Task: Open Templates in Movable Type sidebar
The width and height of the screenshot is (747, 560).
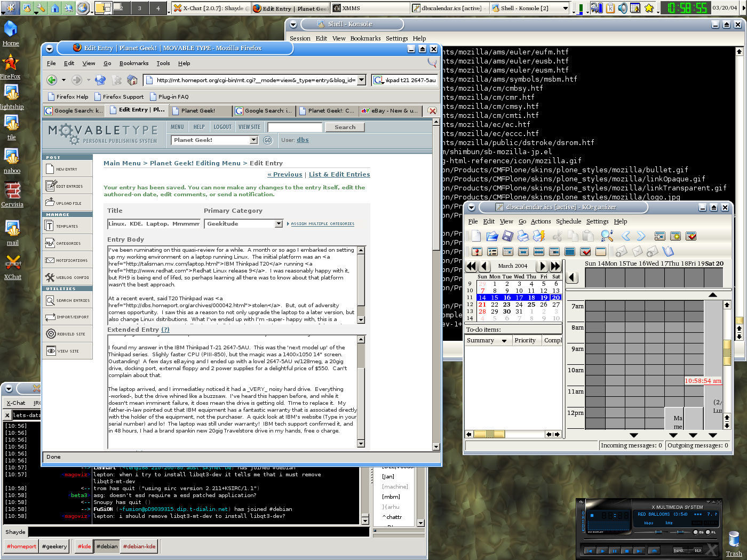Action: [67, 226]
